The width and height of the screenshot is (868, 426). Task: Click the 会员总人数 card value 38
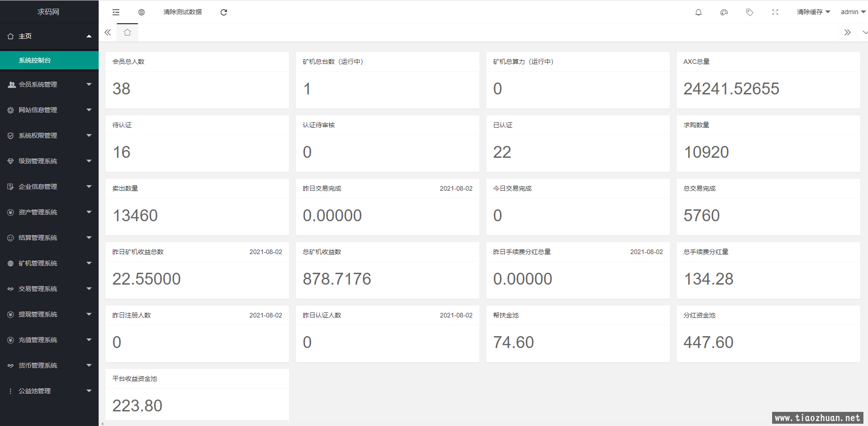click(x=121, y=88)
